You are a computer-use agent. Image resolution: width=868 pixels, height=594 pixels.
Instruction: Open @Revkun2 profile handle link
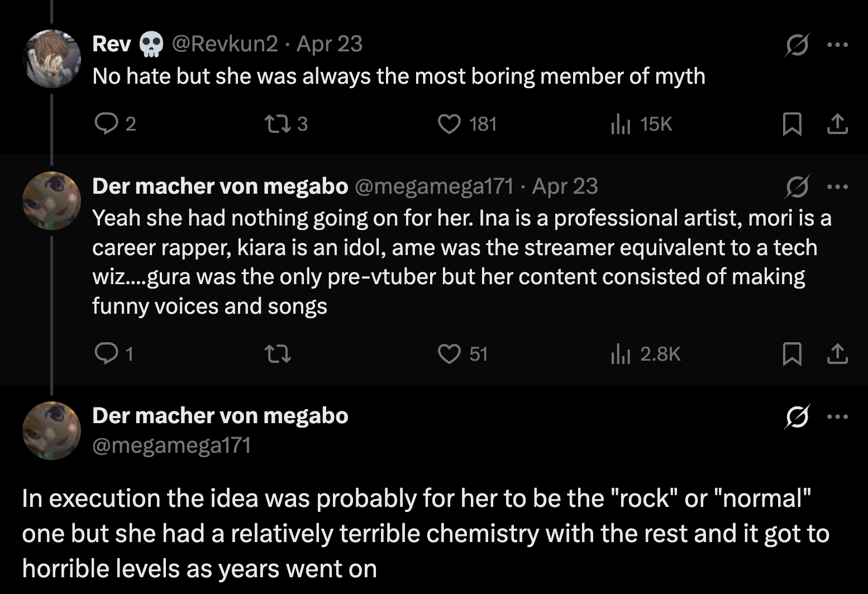pos(225,44)
